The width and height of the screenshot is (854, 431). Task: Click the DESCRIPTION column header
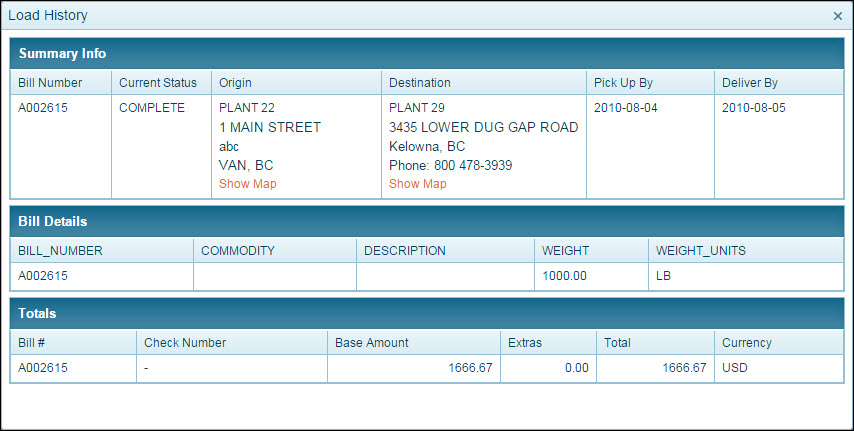click(405, 251)
